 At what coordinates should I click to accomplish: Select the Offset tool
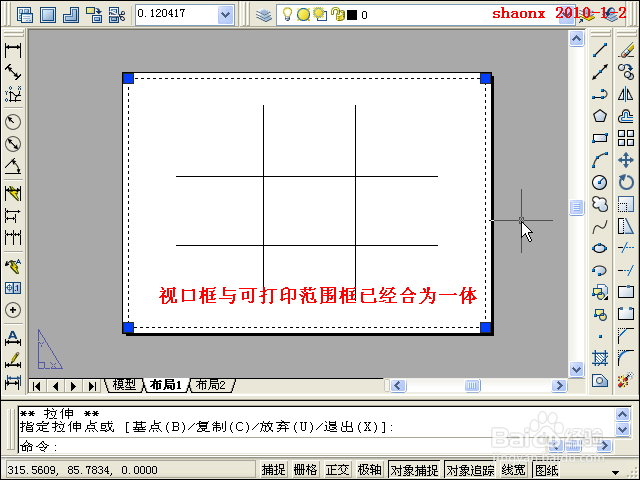626,116
